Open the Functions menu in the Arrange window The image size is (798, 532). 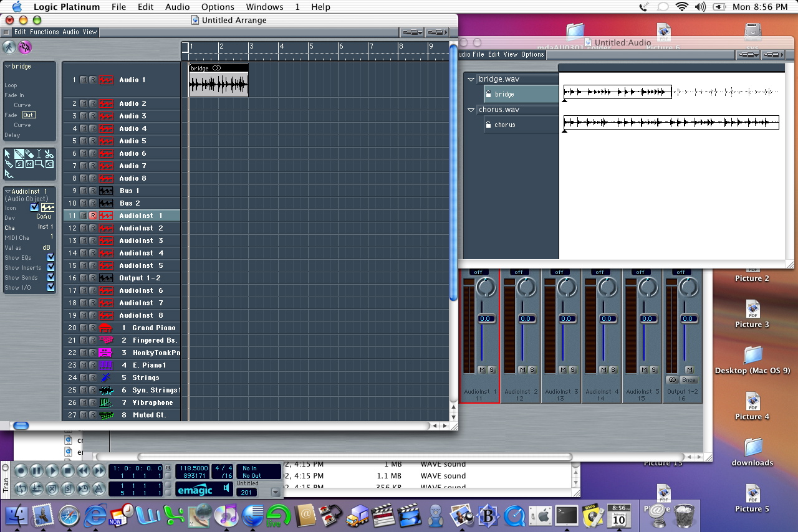pos(44,32)
